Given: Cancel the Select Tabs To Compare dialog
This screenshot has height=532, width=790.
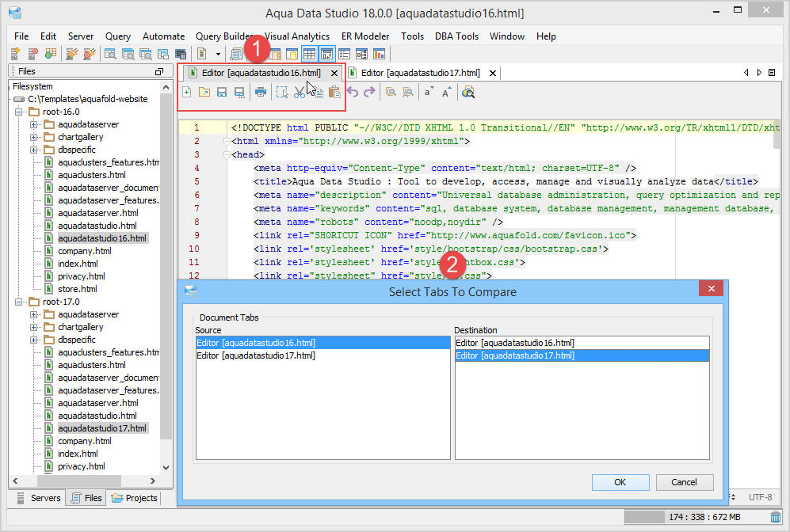Looking at the screenshot, I should point(684,482).
